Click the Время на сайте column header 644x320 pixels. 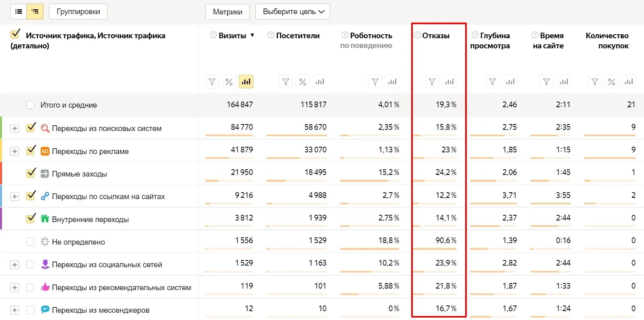(548, 41)
